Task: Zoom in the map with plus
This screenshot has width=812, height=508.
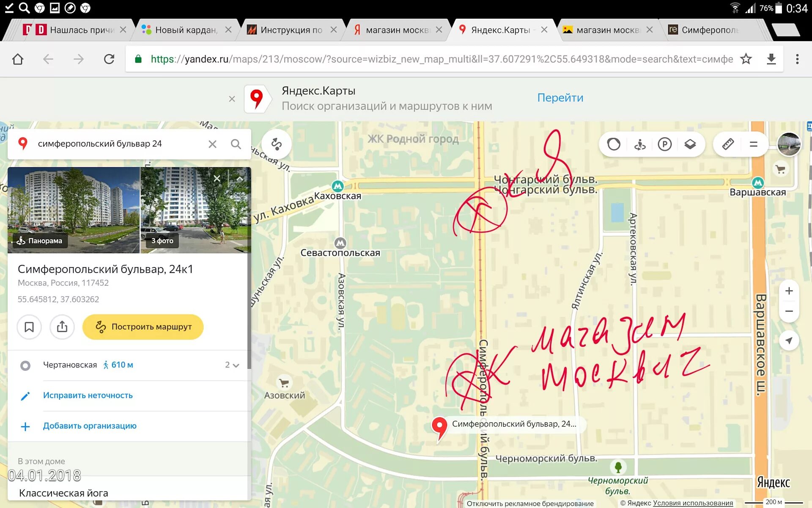Action: 789,291
